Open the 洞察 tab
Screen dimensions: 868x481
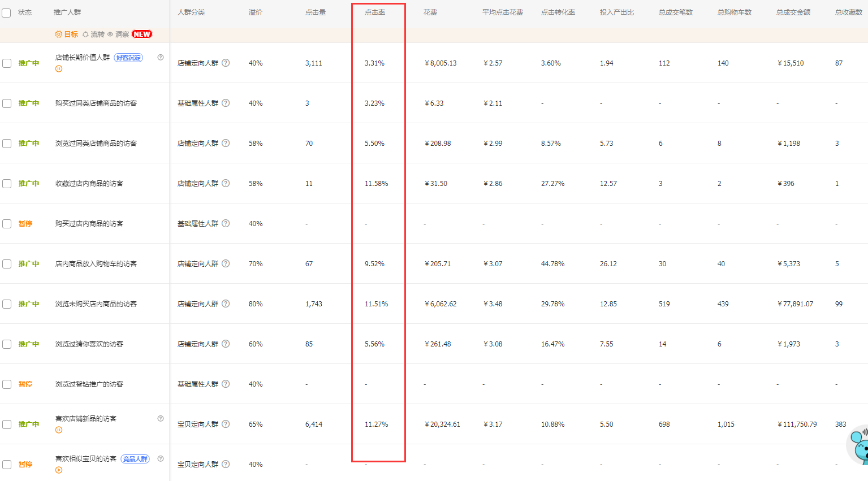(118, 34)
